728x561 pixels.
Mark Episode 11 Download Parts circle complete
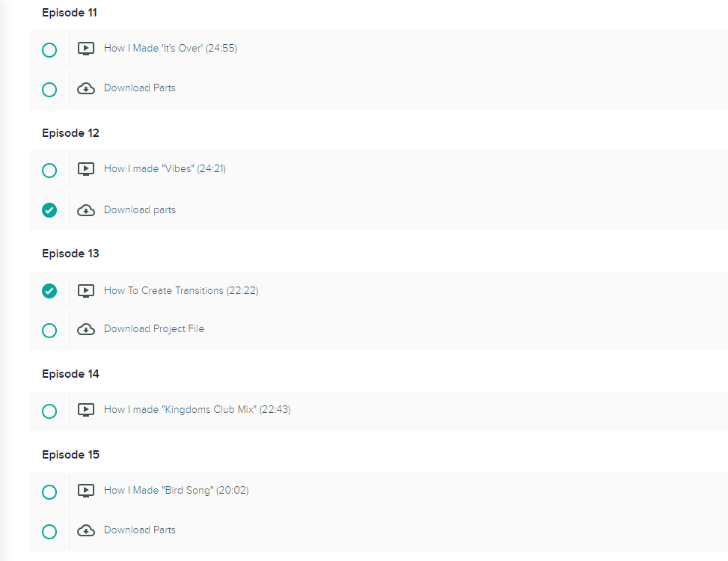[x=49, y=90]
